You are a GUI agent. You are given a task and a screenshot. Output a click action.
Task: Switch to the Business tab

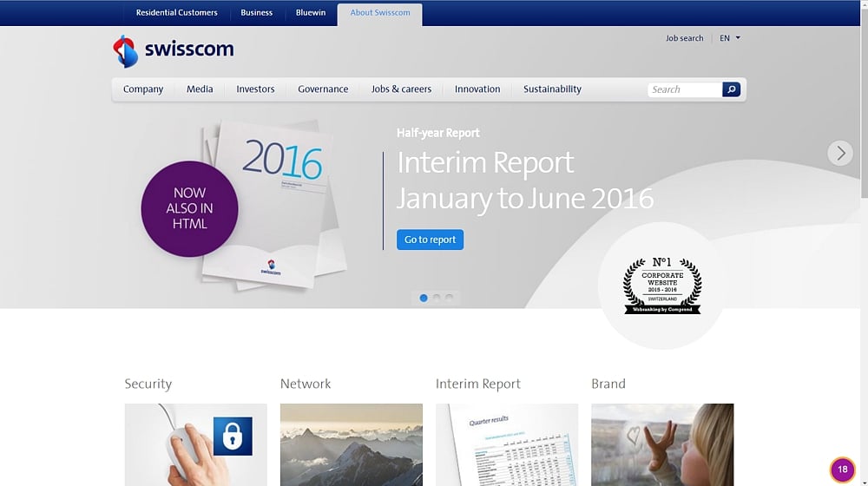(x=256, y=13)
